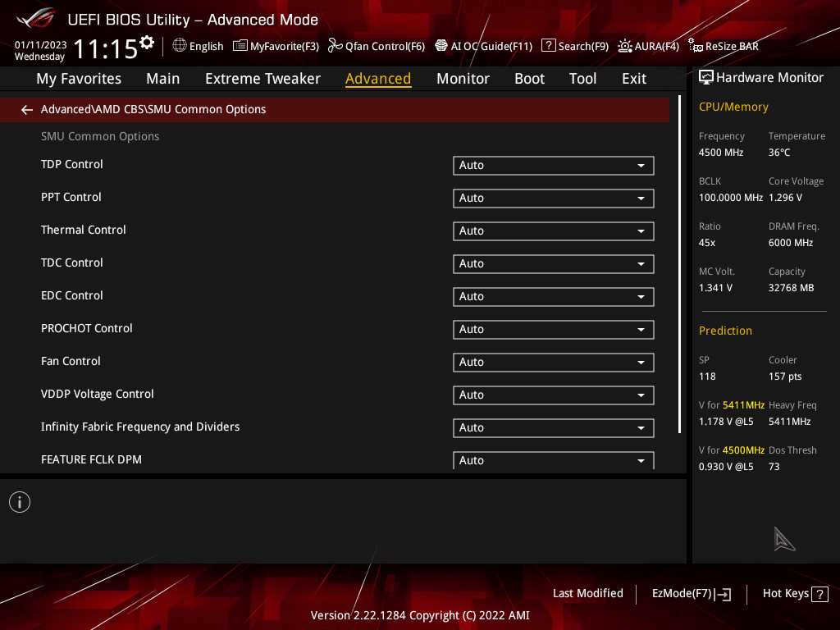Switch to the Main tab
Image resolution: width=840 pixels, height=630 pixels.
click(x=163, y=79)
